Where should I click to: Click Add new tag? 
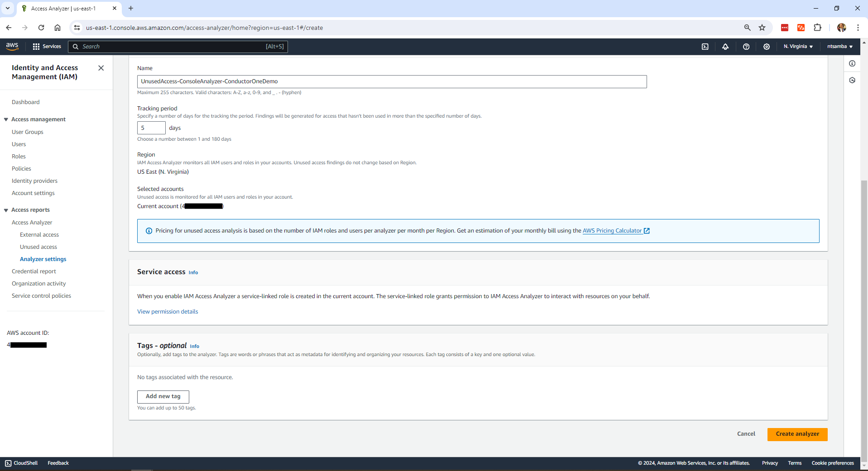[163, 396]
